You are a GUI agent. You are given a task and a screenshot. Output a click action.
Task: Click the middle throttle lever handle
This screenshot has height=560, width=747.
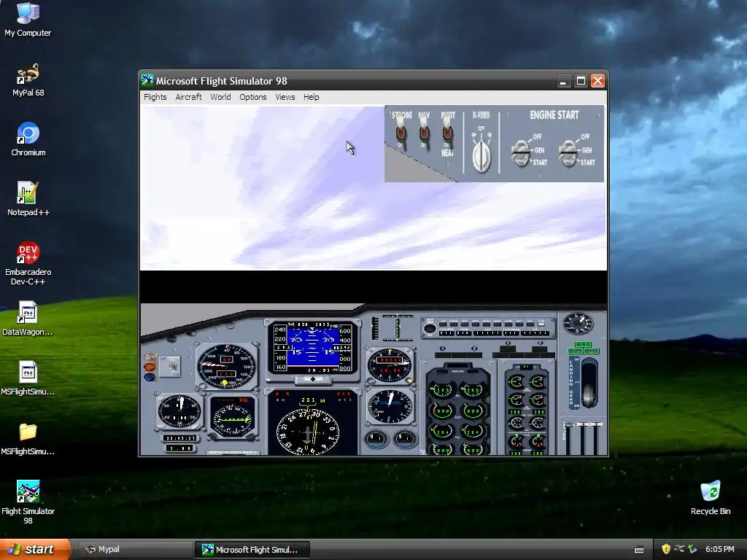(x=583, y=424)
